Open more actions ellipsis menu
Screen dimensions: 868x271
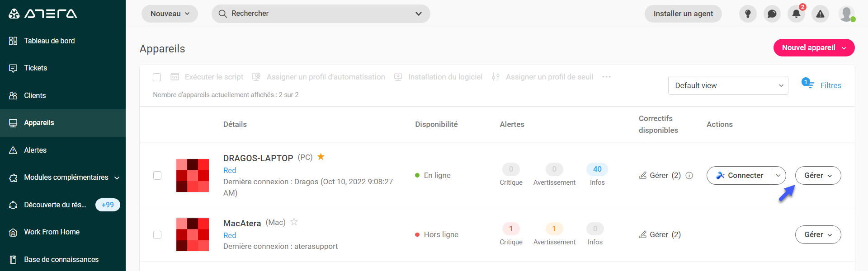606,77
